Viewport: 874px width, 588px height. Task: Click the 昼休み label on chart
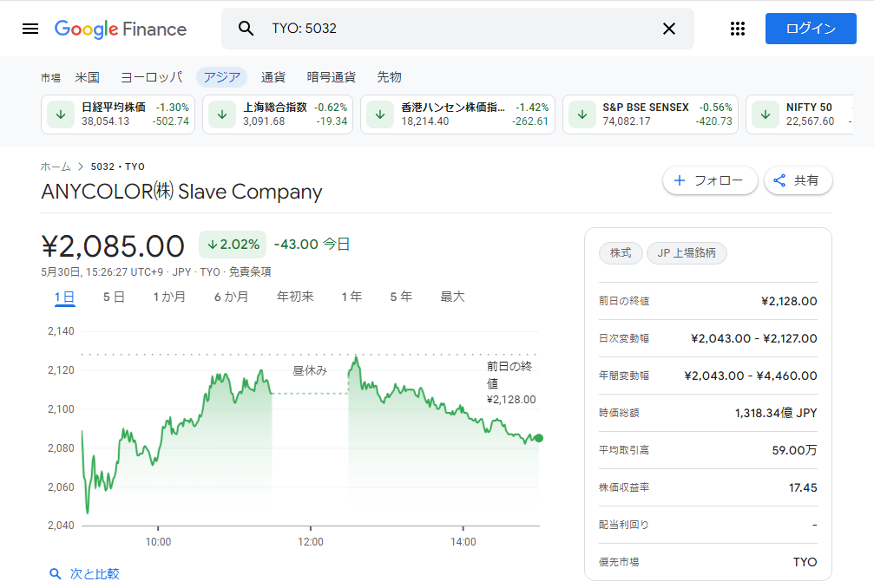click(310, 370)
